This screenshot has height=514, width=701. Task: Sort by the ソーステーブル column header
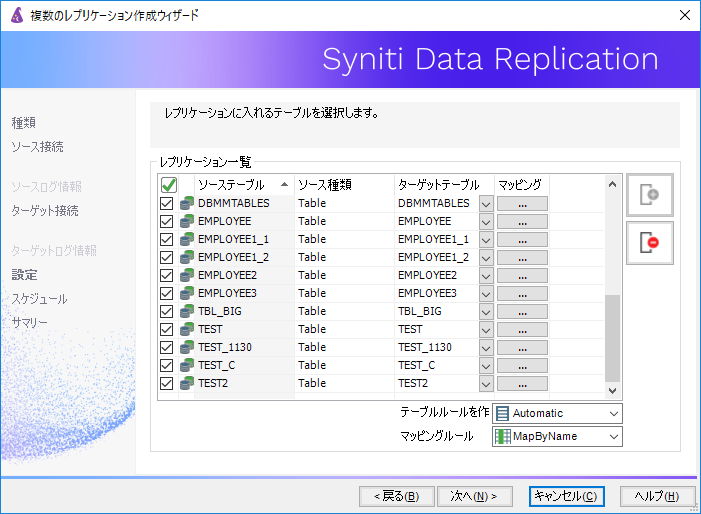point(244,185)
